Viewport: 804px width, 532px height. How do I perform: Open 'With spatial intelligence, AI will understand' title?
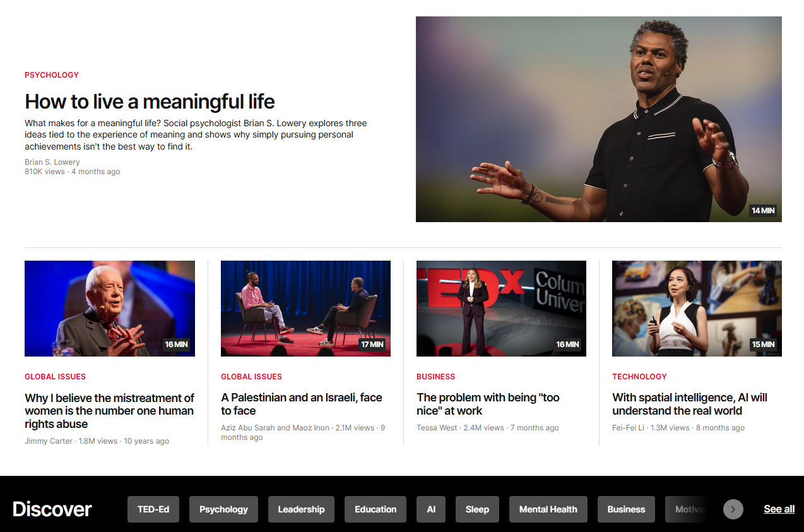tap(690, 405)
